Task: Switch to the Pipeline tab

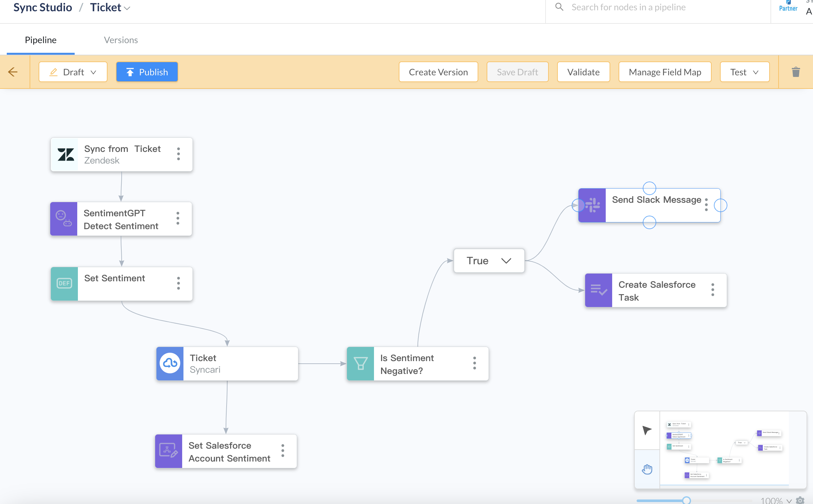Action: (41, 40)
